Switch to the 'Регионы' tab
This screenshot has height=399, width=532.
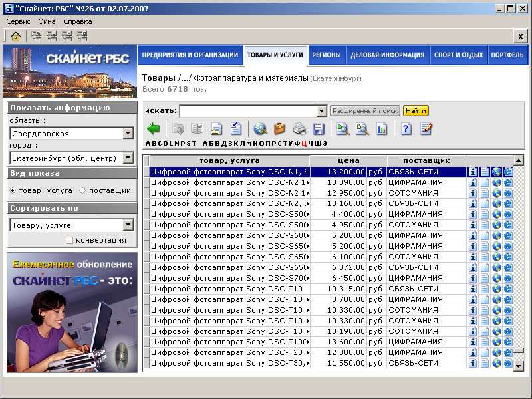(x=327, y=55)
